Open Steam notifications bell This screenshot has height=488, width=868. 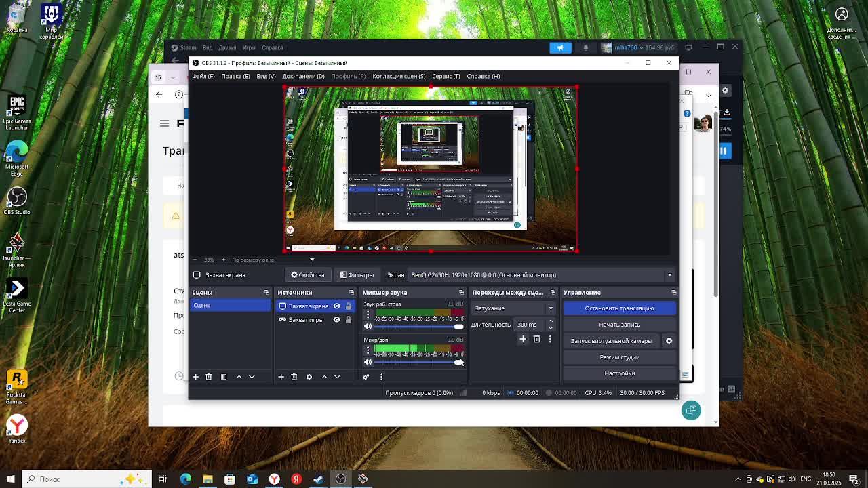[586, 47]
